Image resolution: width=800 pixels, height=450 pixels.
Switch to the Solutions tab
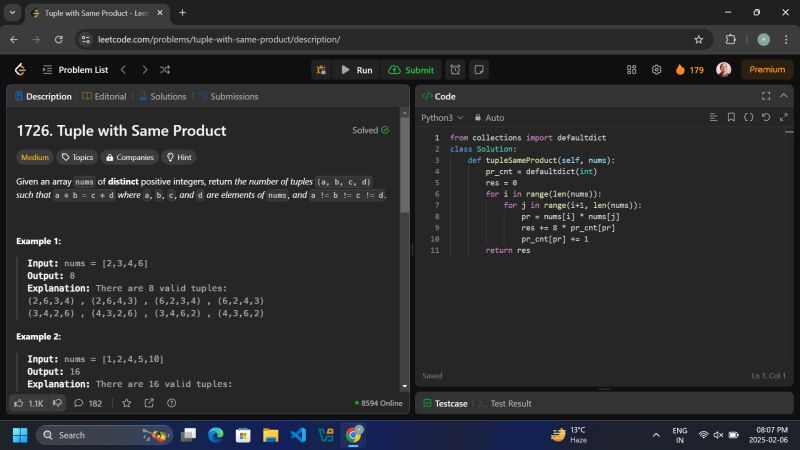click(163, 96)
